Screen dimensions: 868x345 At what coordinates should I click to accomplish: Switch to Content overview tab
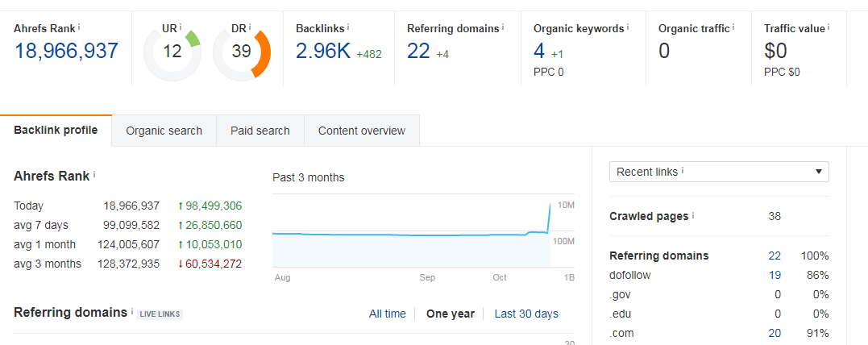362,131
